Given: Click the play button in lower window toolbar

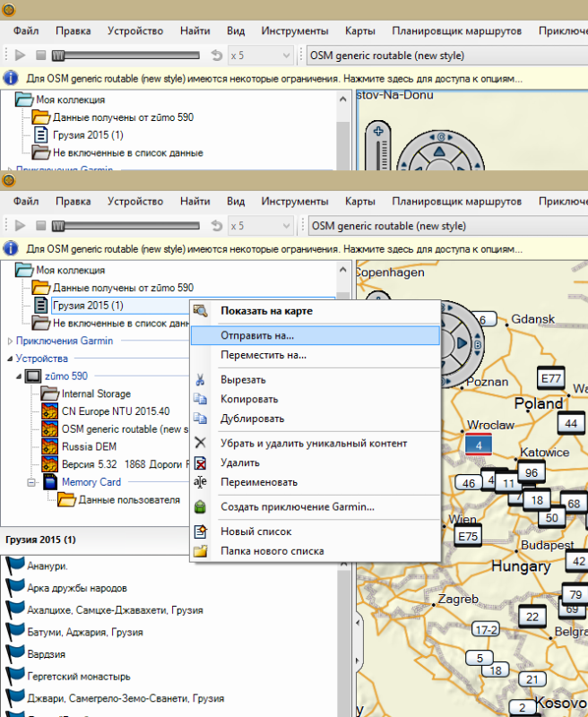Looking at the screenshot, I should click(20, 226).
